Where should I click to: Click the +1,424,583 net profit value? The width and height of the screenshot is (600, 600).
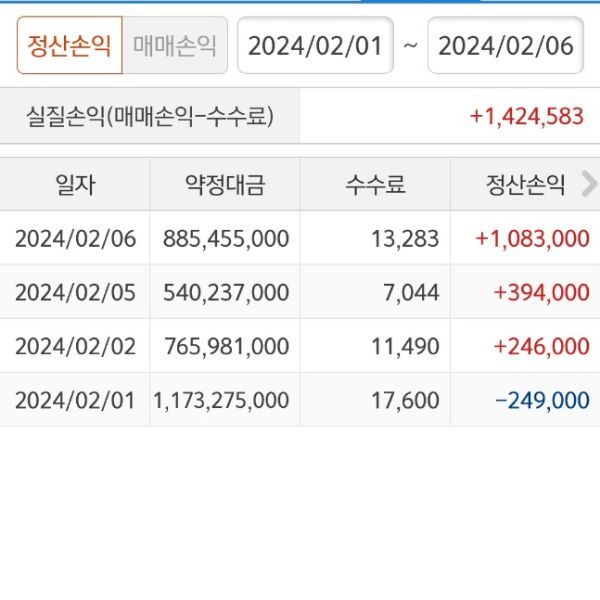pyautogui.click(x=526, y=116)
